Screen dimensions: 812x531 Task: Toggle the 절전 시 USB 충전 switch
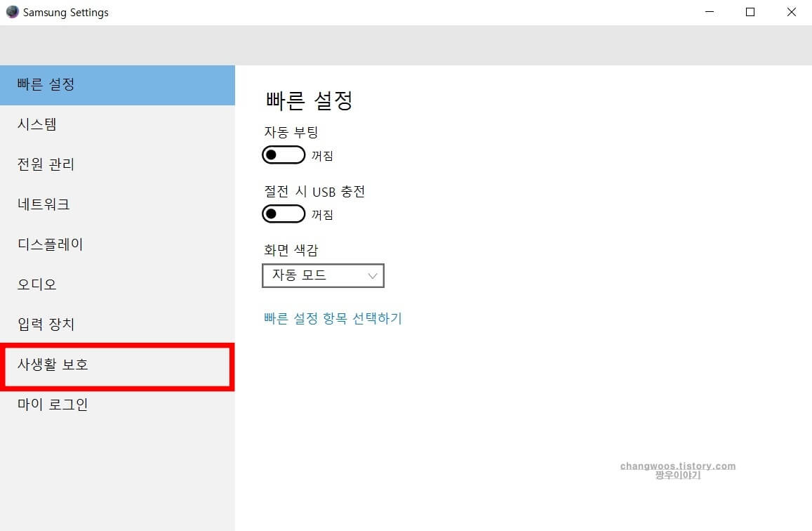[284, 214]
